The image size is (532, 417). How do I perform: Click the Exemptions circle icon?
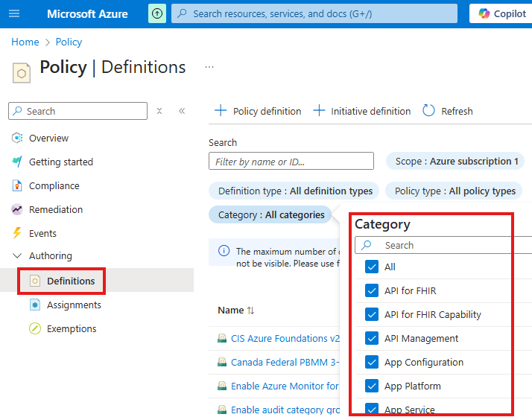[35, 328]
